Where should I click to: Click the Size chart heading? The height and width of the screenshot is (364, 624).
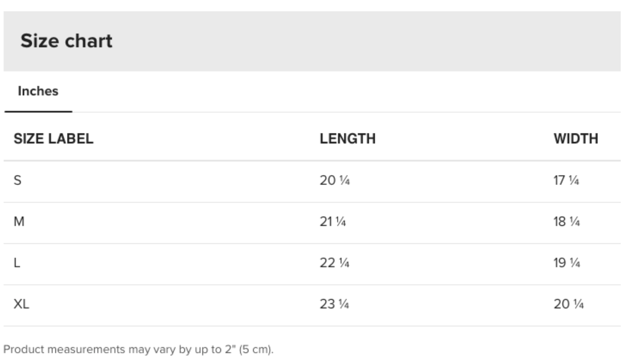66,41
